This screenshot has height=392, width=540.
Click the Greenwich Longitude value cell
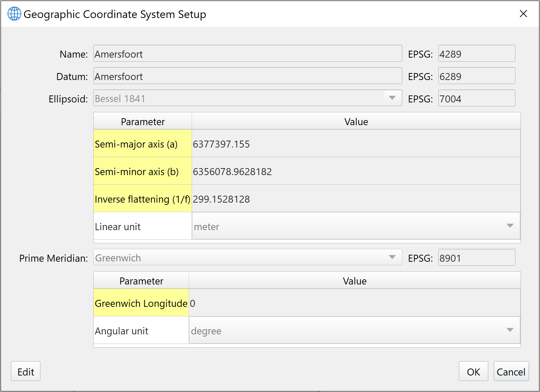[x=354, y=303]
